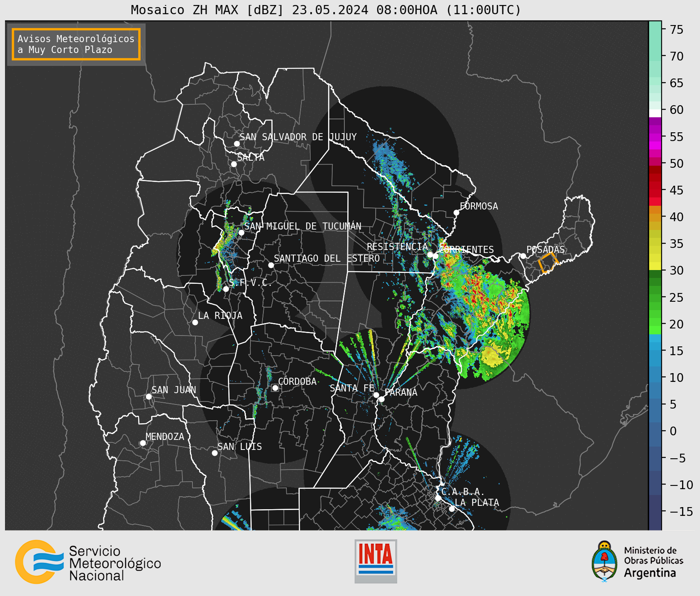Click the Corrientes city label
The image size is (700, 596).
point(467,250)
